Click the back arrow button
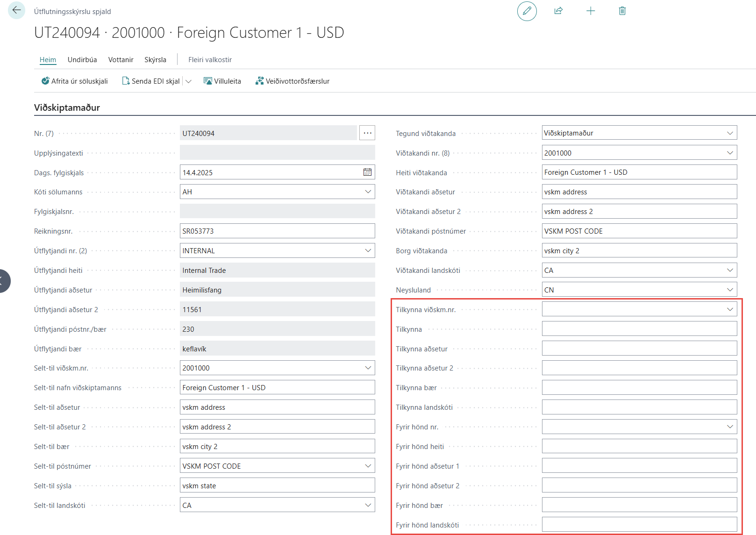Image resolution: width=756 pixels, height=535 pixels. point(17,10)
